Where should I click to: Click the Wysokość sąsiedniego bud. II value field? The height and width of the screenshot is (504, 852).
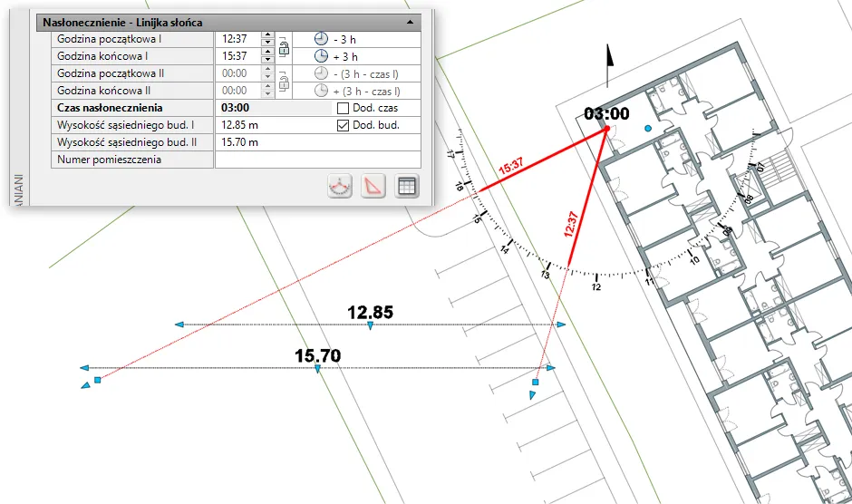317,142
